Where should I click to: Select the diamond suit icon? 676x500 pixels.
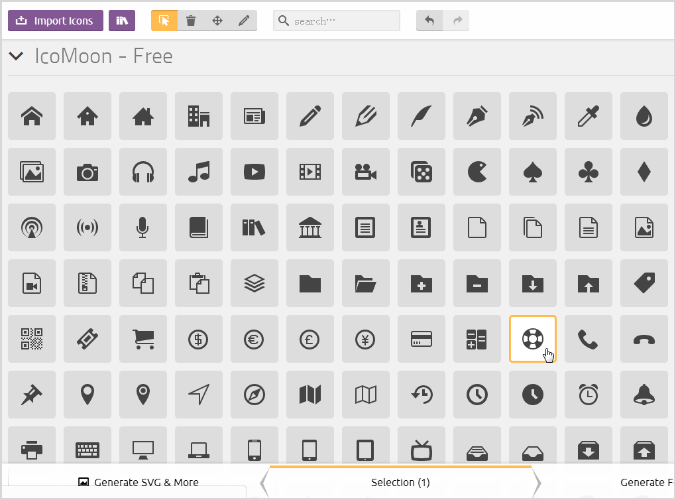click(x=644, y=172)
